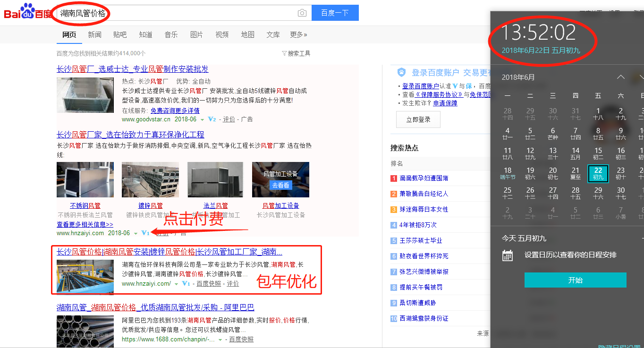Click the calendar icon beside 设置日历 text
644x348 pixels.
point(508,255)
